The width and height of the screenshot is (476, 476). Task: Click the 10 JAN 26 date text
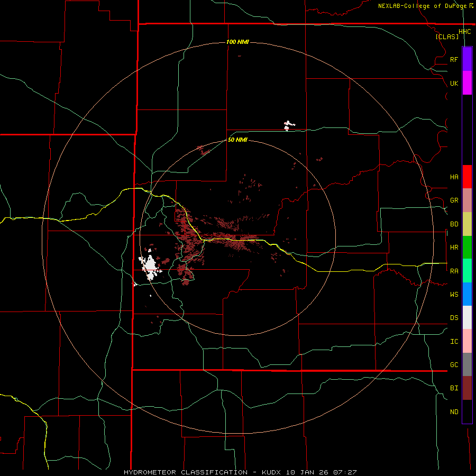(x=307, y=472)
